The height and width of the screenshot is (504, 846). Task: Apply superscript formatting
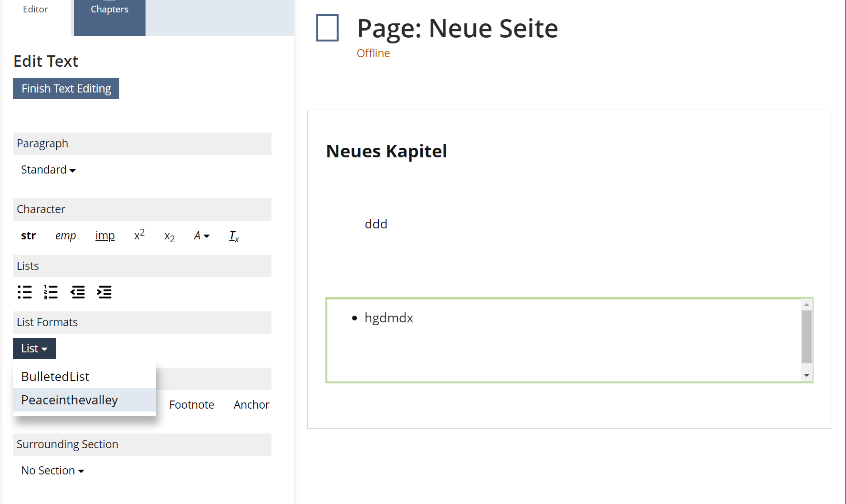click(x=139, y=235)
